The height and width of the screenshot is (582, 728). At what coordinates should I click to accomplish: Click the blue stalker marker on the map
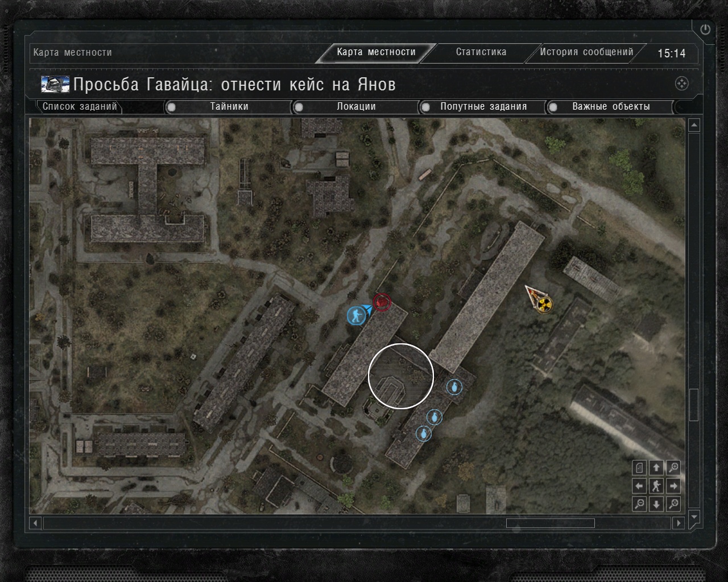click(356, 315)
